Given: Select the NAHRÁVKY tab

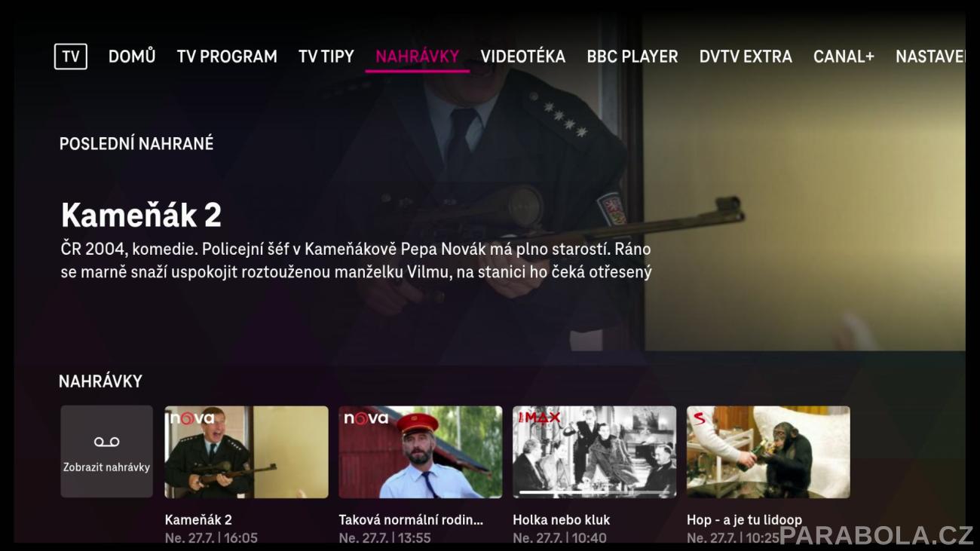Looking at the screenshot, I should [x=417, y=57].
